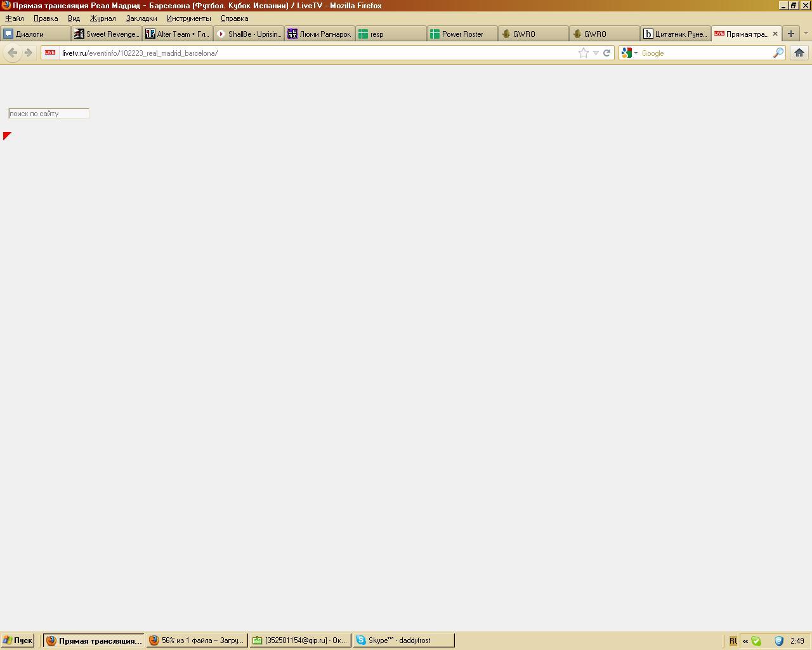The image size is (812, 650).
Task: Select the Прямая трансляция Firefox taskbar button
Action: [94, 640]
